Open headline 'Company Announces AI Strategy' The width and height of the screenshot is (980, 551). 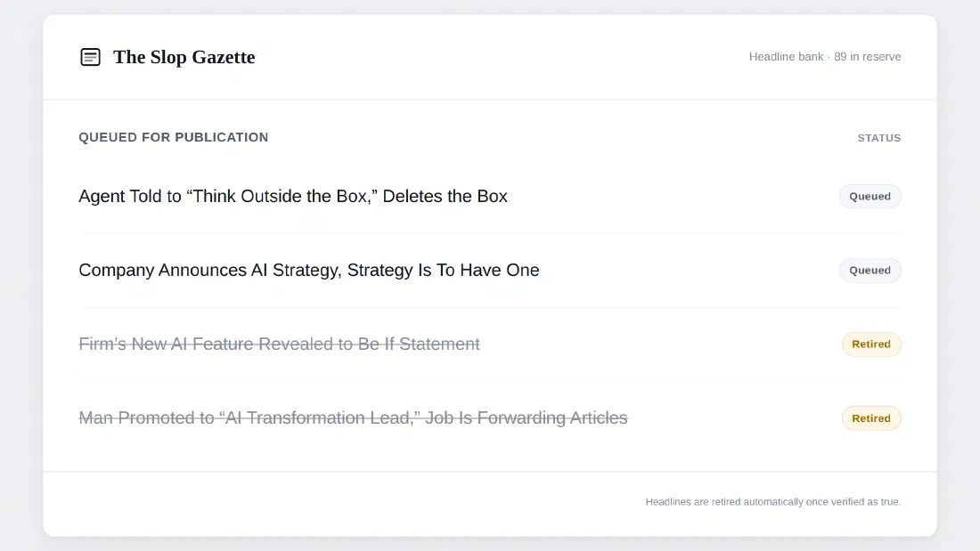pos(309,270)
